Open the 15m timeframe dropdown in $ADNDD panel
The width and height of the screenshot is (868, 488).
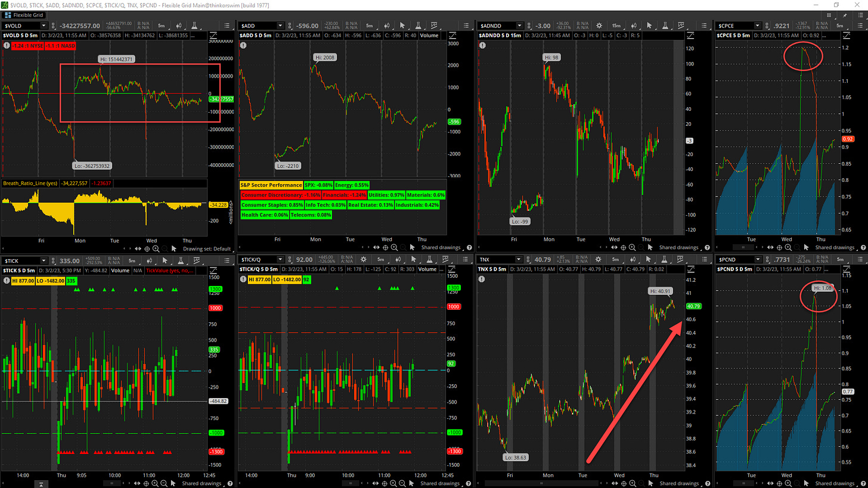616,26
